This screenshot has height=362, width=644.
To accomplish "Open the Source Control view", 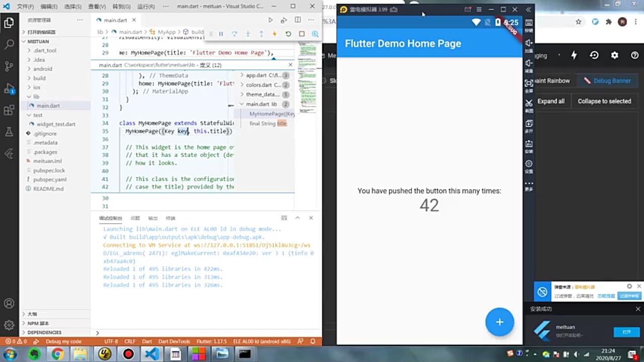I will tap(9, 66).
